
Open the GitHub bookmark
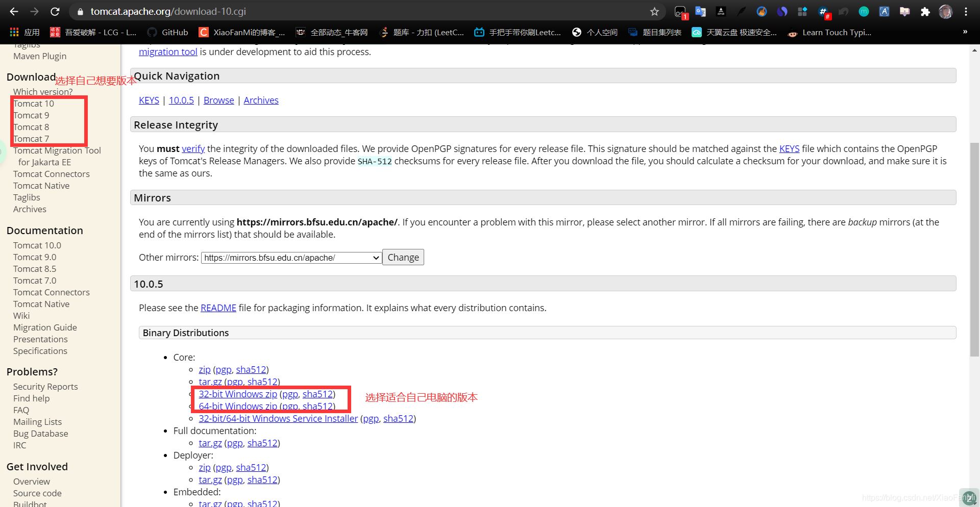coord(168,32)
